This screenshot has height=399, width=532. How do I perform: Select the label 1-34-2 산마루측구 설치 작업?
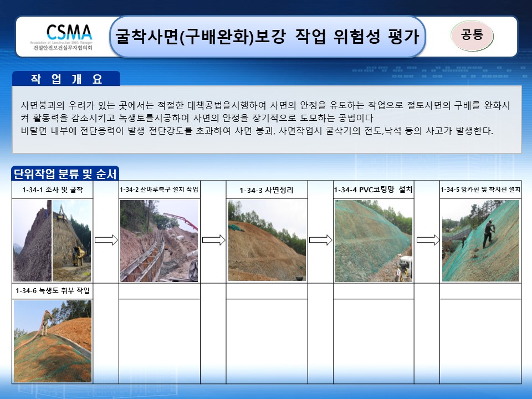(x=159, y=190)
